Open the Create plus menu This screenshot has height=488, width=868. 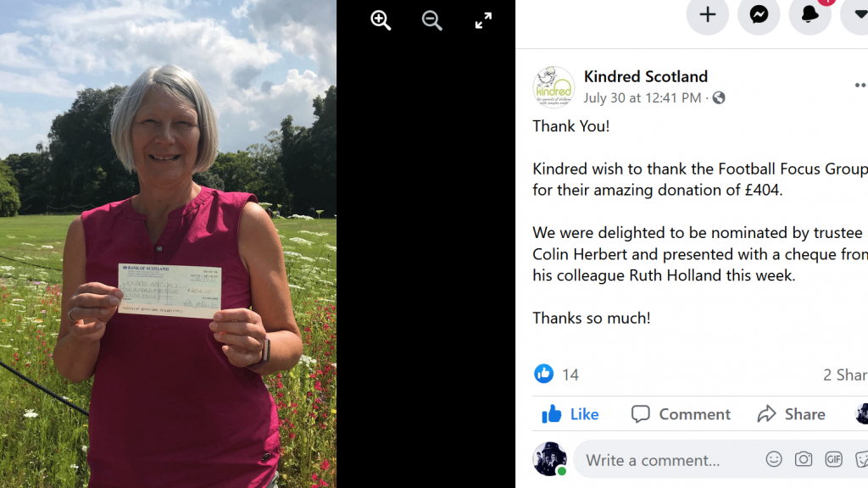coord(708,14)
